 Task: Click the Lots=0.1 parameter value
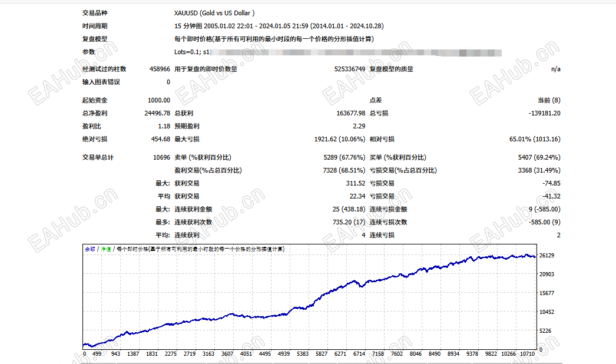[x=187, y=52]
